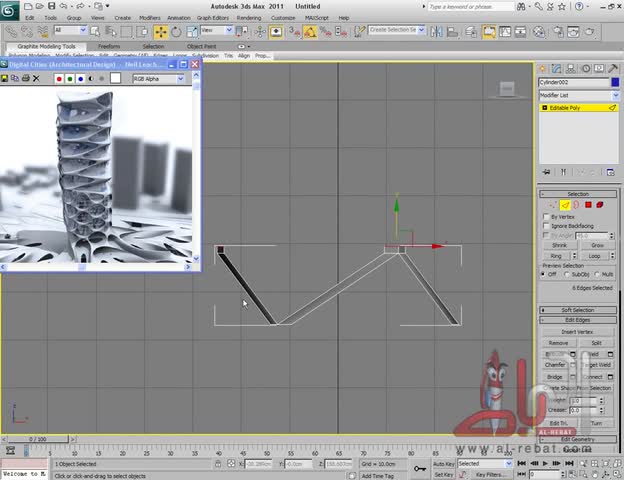Click the Mirror tool icon
The width and height of the screenshot is (624, 480).
[436, 32]
